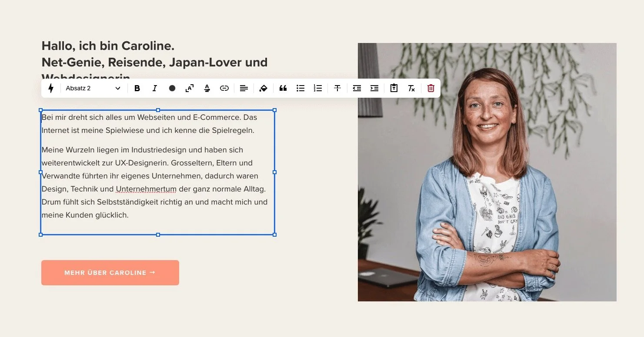
Task: Create a bulleted list
Action: point(300,88)
